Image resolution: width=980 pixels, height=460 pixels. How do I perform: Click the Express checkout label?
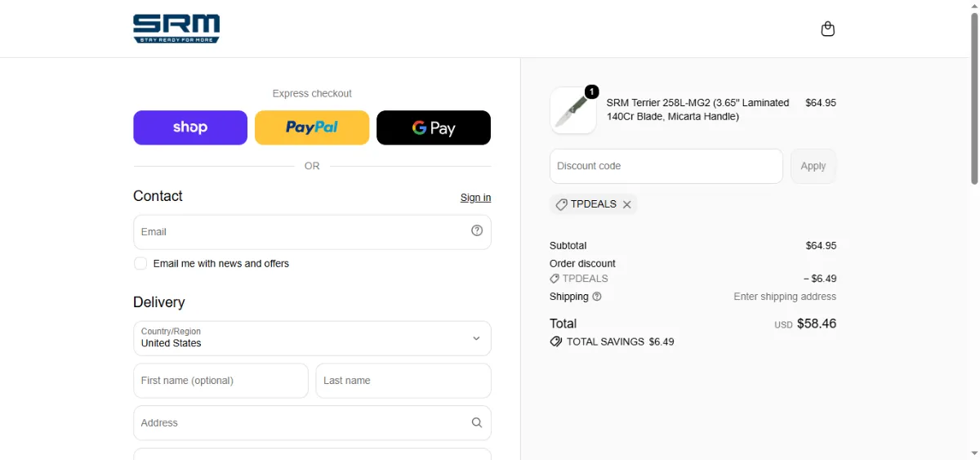[312, 94]
